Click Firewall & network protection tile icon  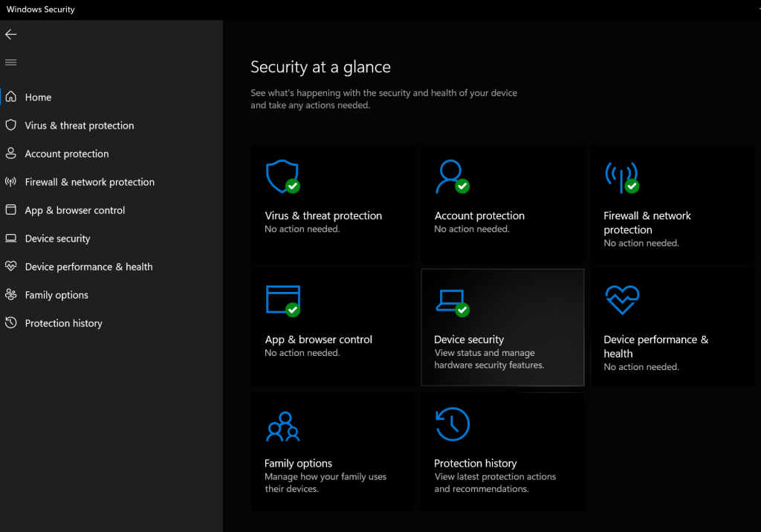621,177
